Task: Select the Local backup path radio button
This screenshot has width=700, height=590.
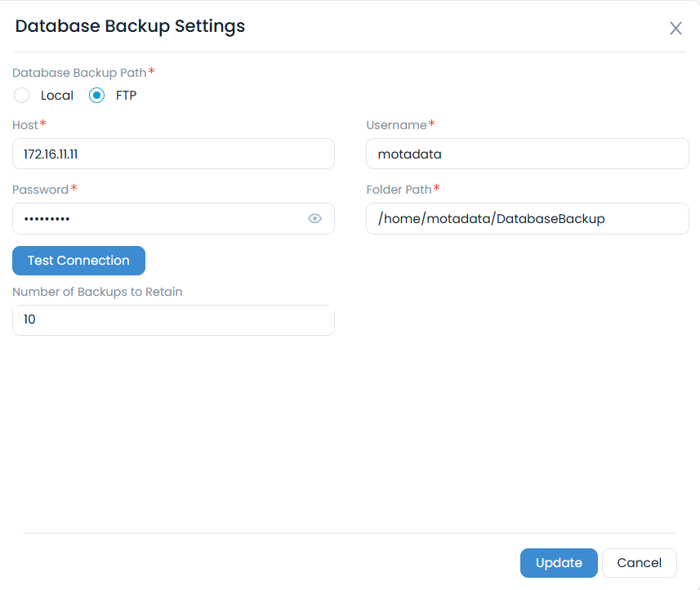Action: (x=22, y=96)
